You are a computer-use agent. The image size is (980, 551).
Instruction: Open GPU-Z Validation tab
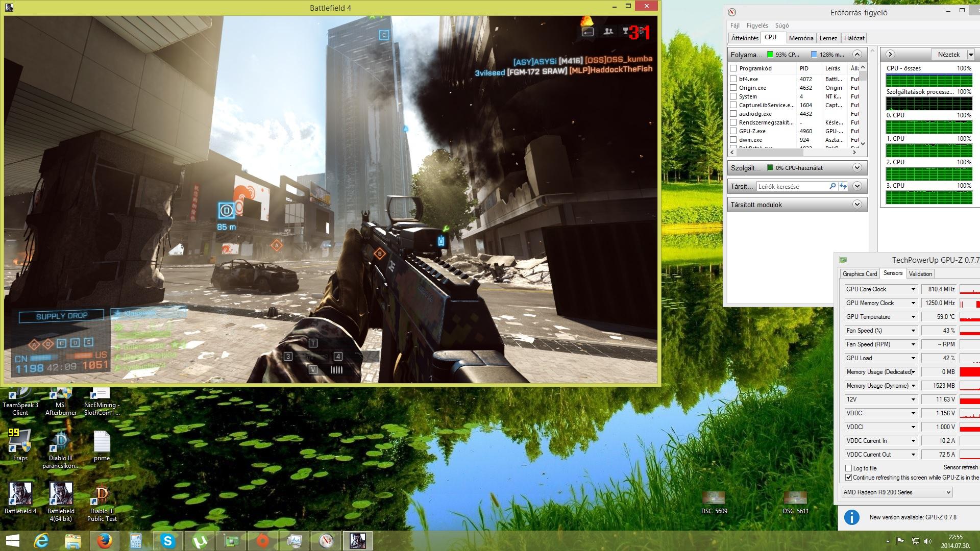tap(920, 274)
